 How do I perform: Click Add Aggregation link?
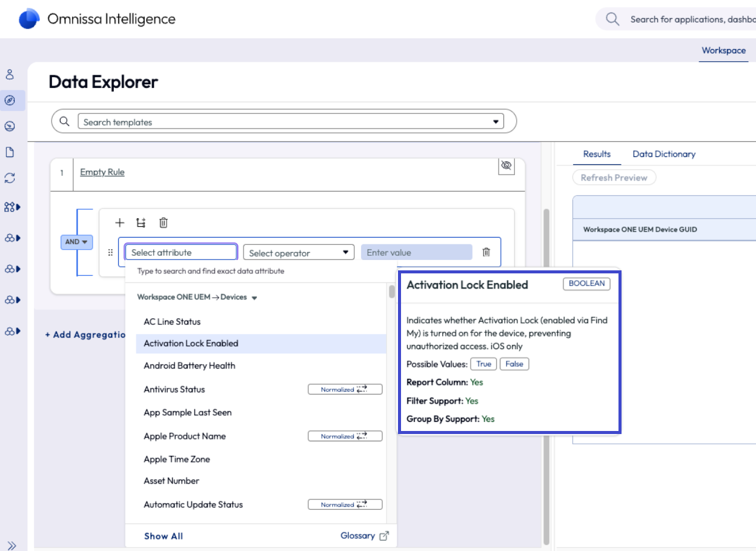pos(85,335)
